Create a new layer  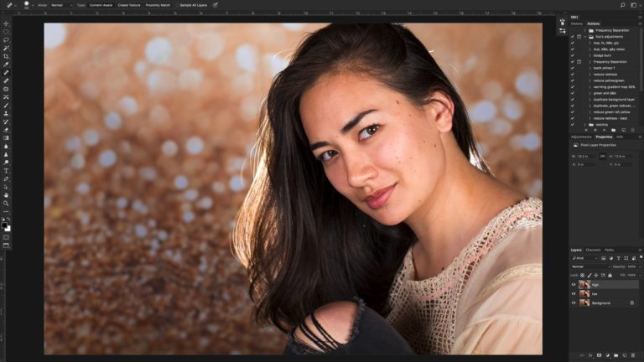pyautogui.click(x=625, y=355)
